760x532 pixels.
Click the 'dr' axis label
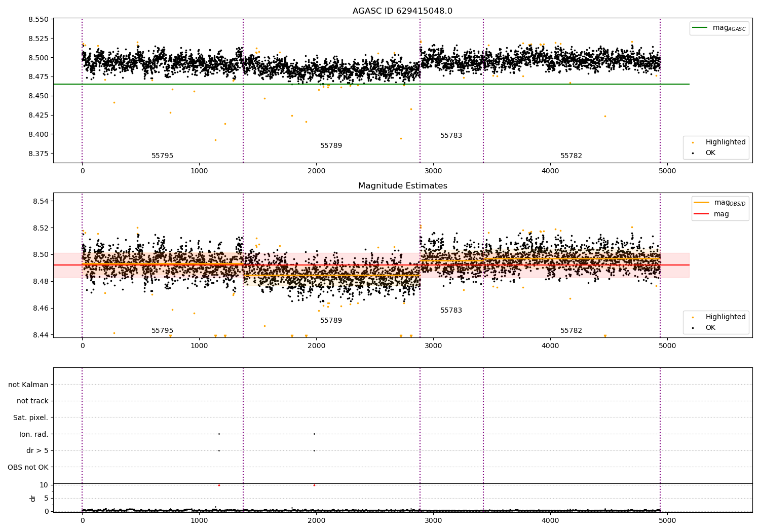pyautogui.click(x=33, y=498)
